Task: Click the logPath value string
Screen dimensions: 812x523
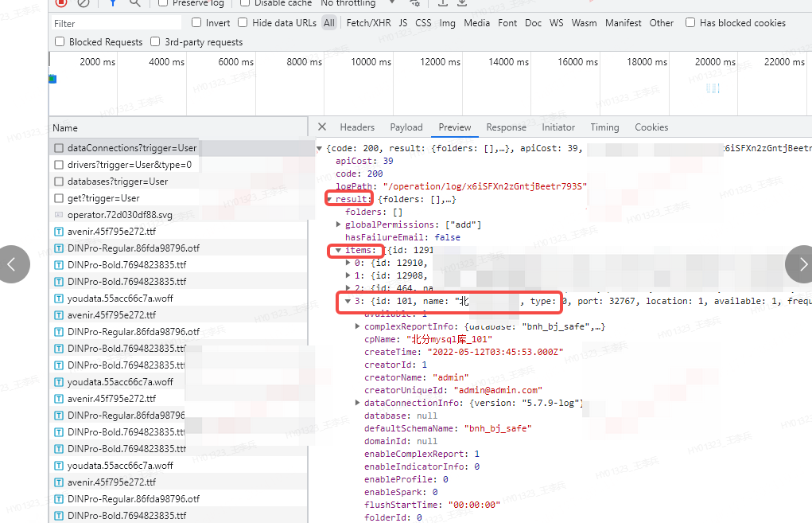Action: tap(484, 186)
